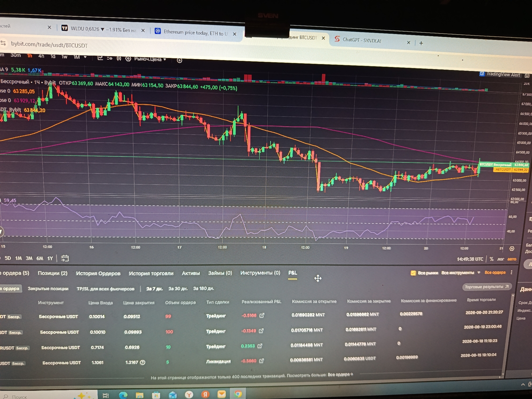
Task: Launch Microsoft Edge from taskbar
Action: click(123, 395)
